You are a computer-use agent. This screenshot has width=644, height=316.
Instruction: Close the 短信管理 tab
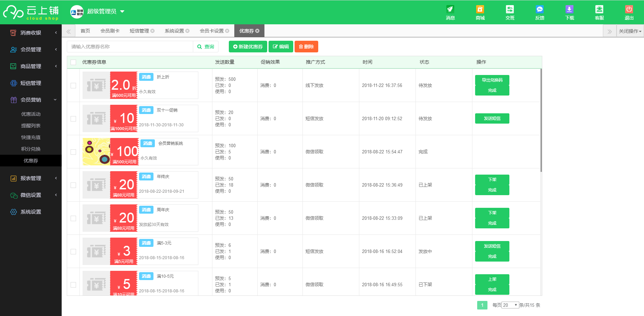click(152, 31)
